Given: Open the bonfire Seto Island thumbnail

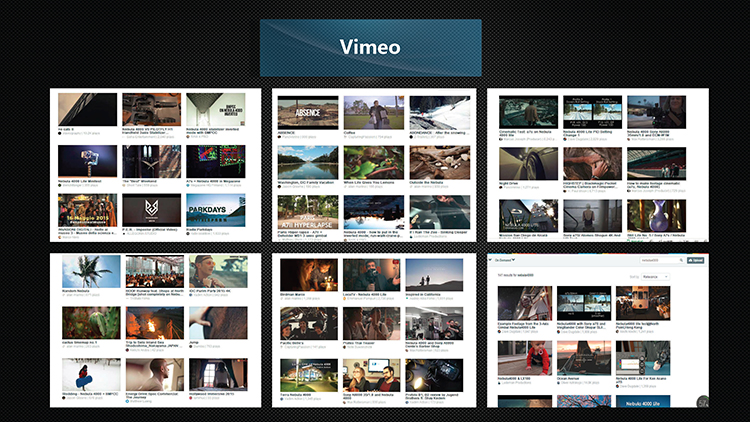Looking at the screenshot, I should coord(154,323).
